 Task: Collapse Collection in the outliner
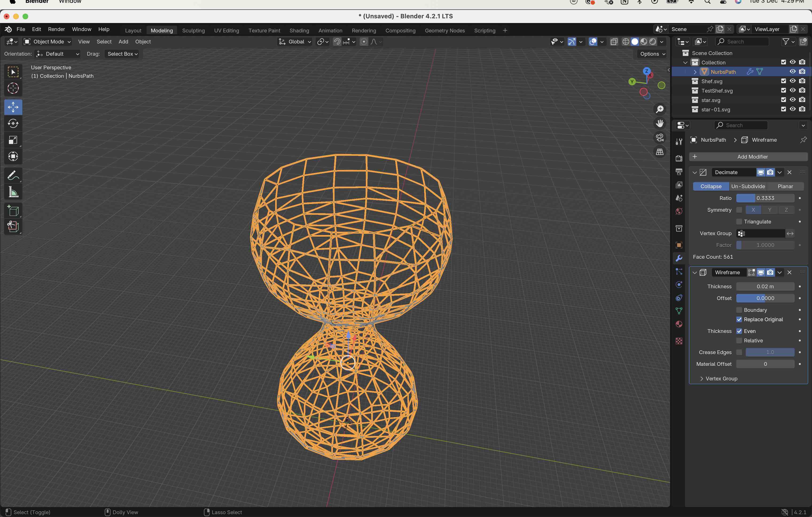click(x=685, y=62)
